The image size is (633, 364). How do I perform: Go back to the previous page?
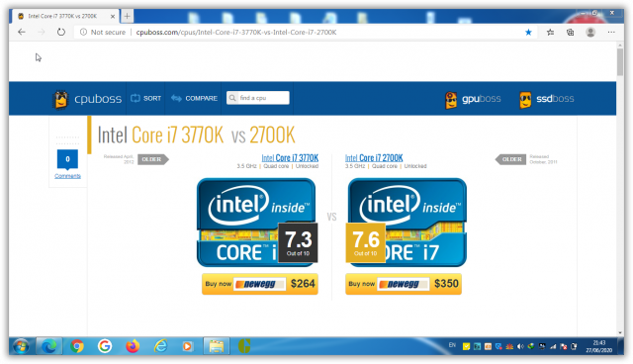coord(22,33)
